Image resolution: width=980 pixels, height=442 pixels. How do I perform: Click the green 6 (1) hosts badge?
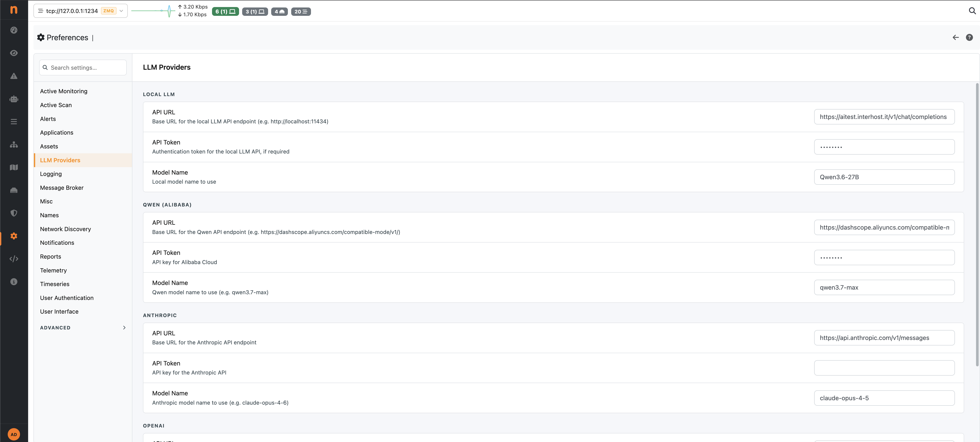(225, 11)
